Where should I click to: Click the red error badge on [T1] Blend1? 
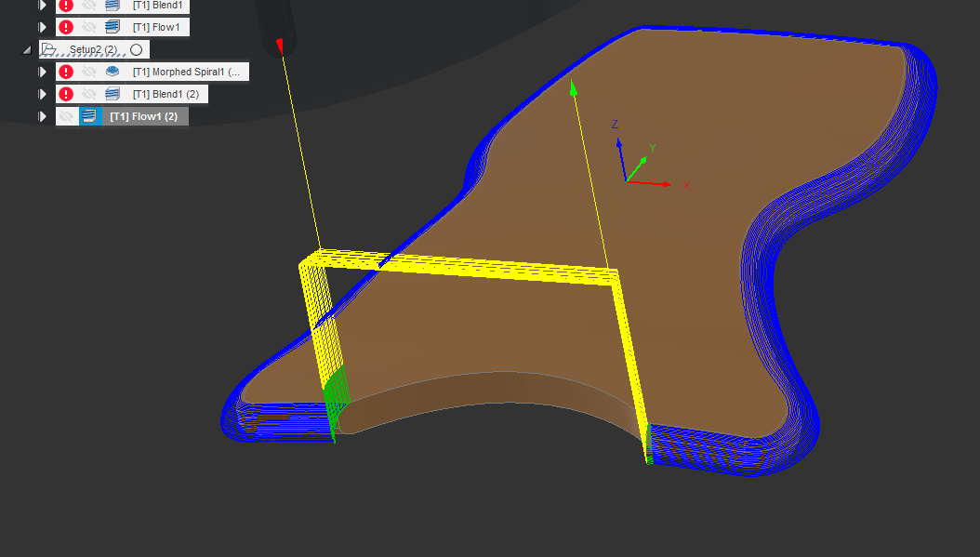(65, 7)
